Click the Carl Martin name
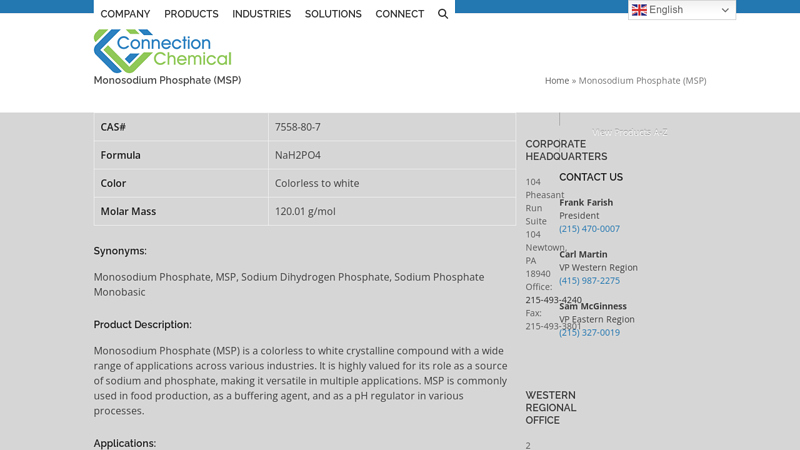800x450 pixels. coord(583,254)
